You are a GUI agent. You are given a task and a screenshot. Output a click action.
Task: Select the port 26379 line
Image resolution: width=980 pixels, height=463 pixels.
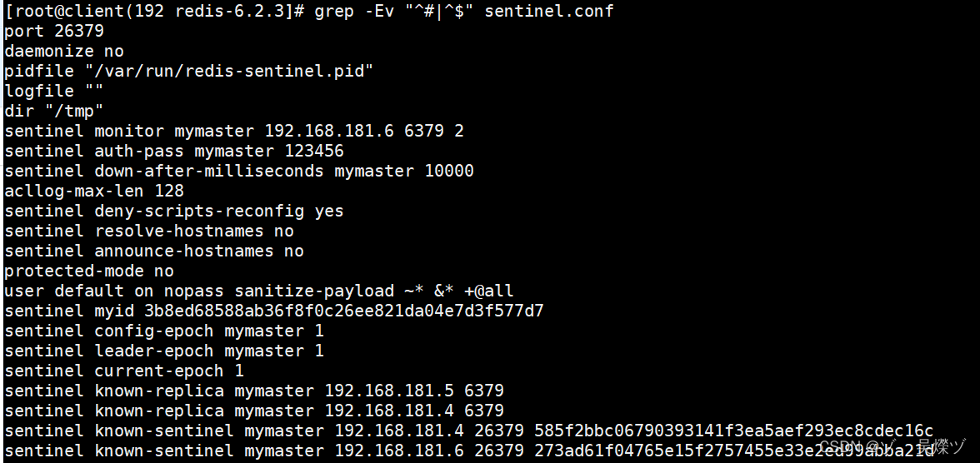point(53,32)
